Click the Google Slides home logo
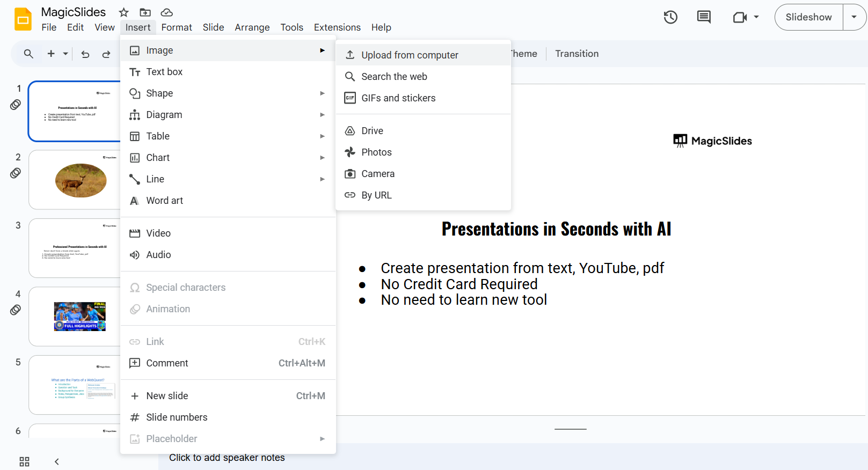868x470 pixels. coord(23,19)
